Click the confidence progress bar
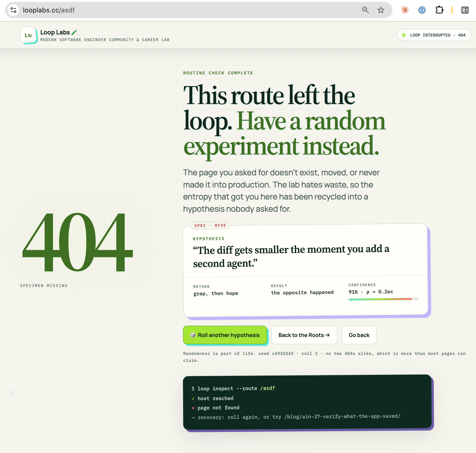 tap(383, 299)
